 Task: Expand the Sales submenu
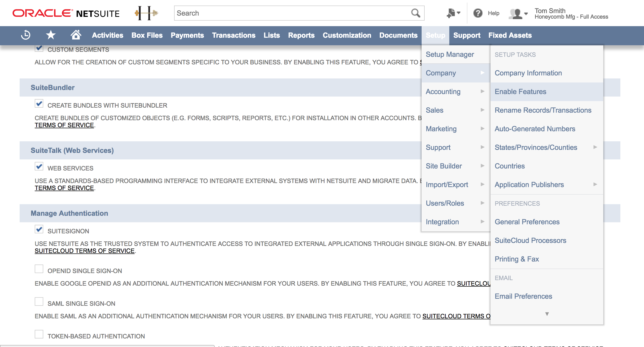click(x=456, y=110)
